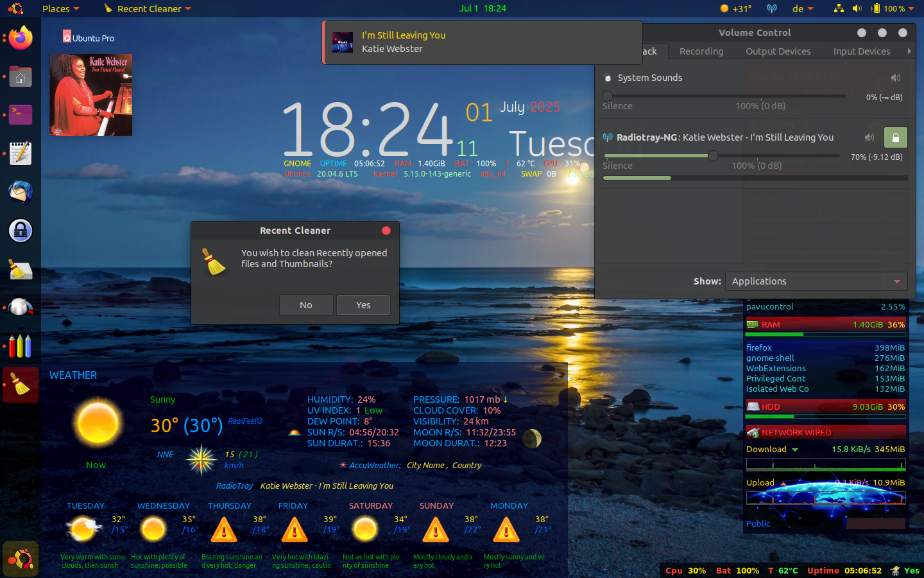
Task: Click the Saturday sun forecast icon
Action: (365, 530)
